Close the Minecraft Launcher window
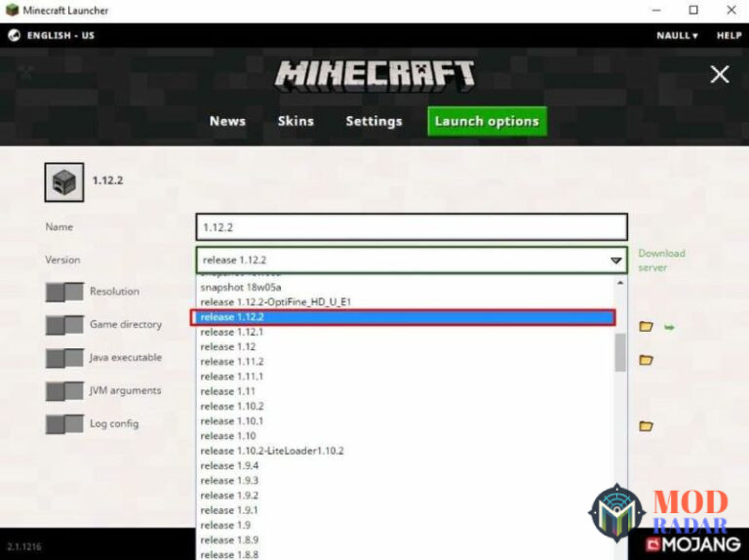This screenshot has height=560, width=749. tap(730, 10)
